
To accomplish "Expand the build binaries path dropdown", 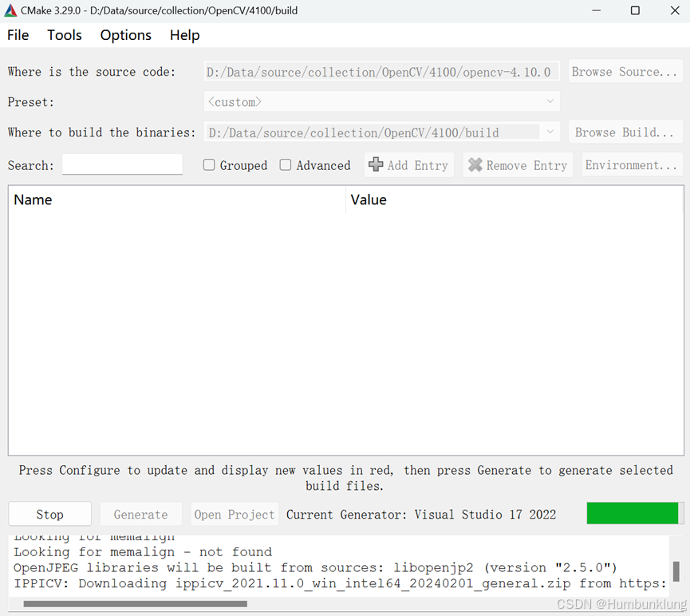I will point(550,132).
